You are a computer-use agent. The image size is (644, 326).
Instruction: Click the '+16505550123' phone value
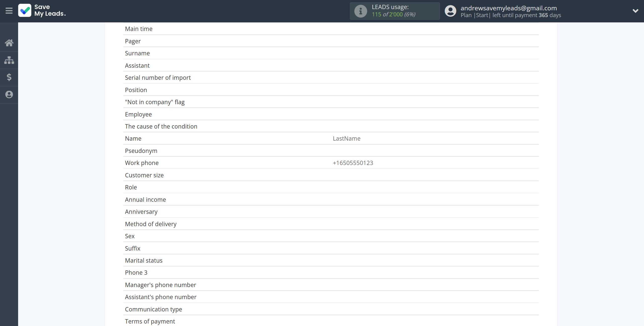tap(353, 163)
